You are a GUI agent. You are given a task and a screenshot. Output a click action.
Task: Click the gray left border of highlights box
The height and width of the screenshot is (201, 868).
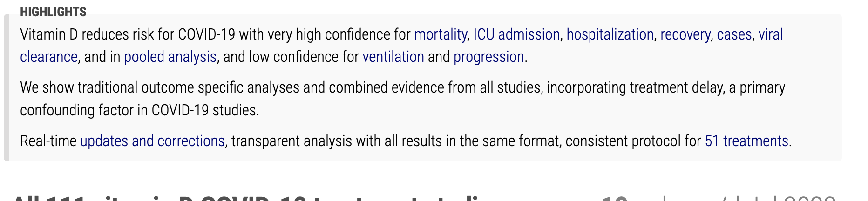pos(6,87)
